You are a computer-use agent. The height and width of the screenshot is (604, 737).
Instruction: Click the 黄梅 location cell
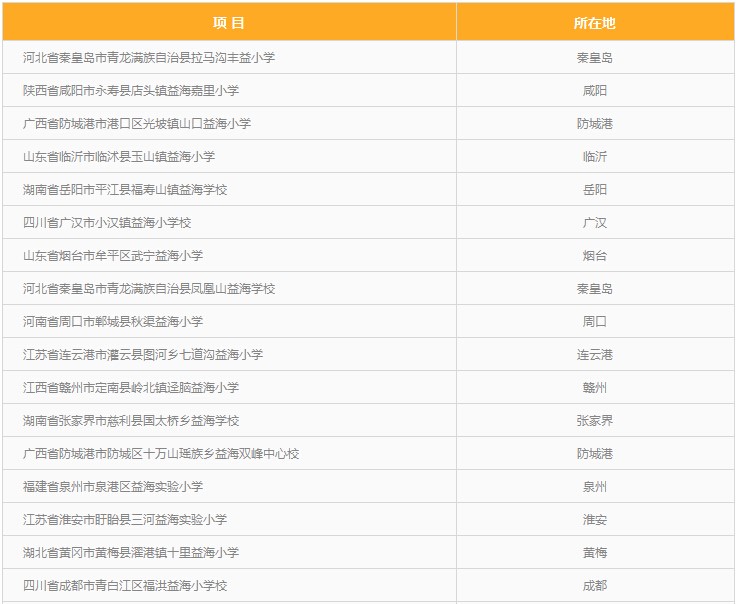click(595, 552)
